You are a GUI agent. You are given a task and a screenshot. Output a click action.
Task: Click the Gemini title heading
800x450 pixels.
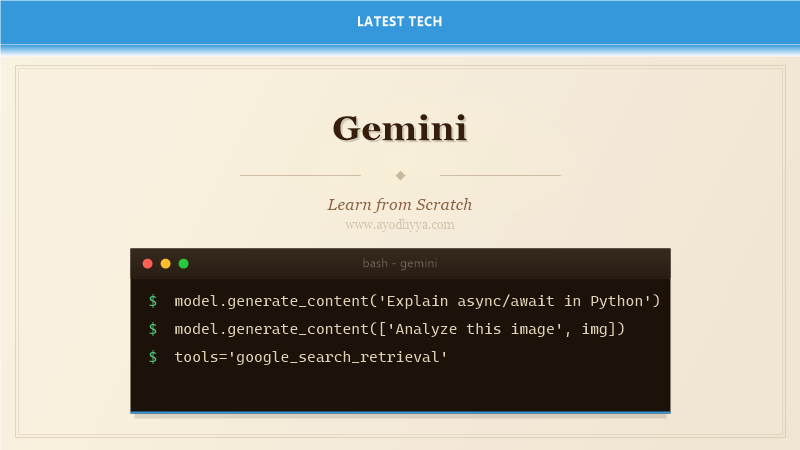(x=400, y=128)
